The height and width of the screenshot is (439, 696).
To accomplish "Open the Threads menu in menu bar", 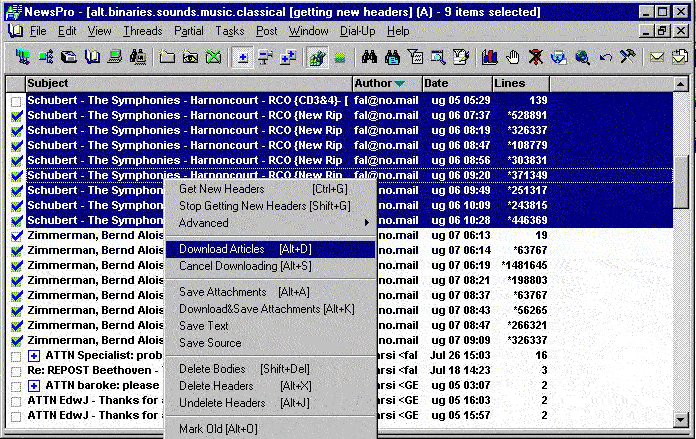I will (x=142, y=31).
